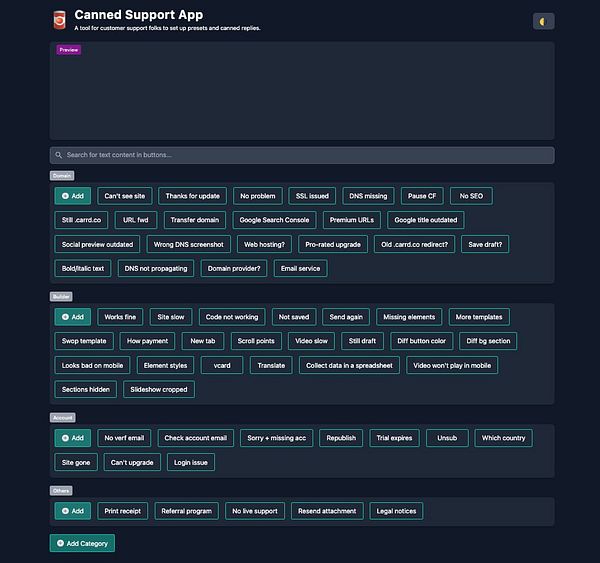Click the No SEO button
Viewport: 600px width, 563px height.
coord(471,196)
